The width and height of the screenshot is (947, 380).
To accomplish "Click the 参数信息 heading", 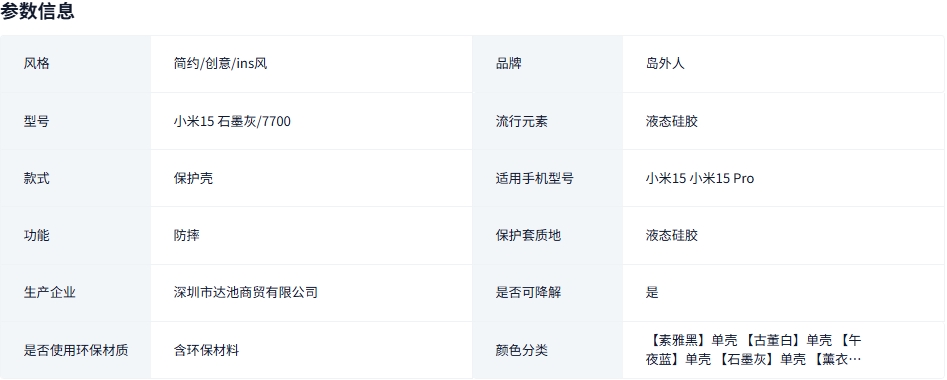I will (x=37, y=11).
